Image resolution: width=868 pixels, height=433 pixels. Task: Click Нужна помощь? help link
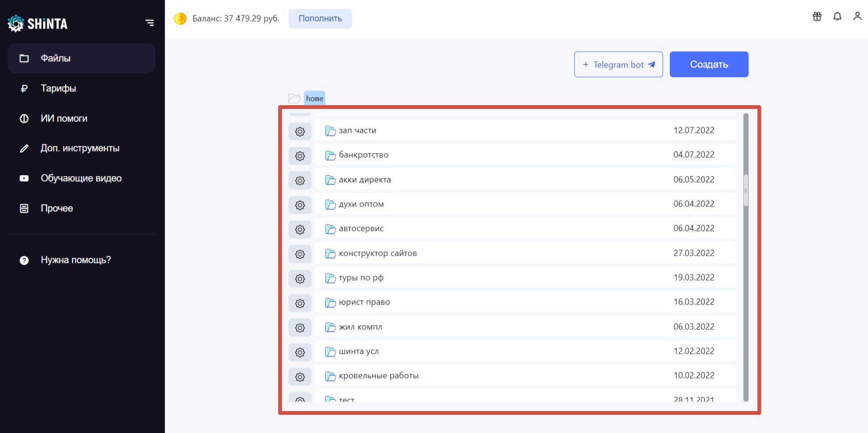coord(82,260)
